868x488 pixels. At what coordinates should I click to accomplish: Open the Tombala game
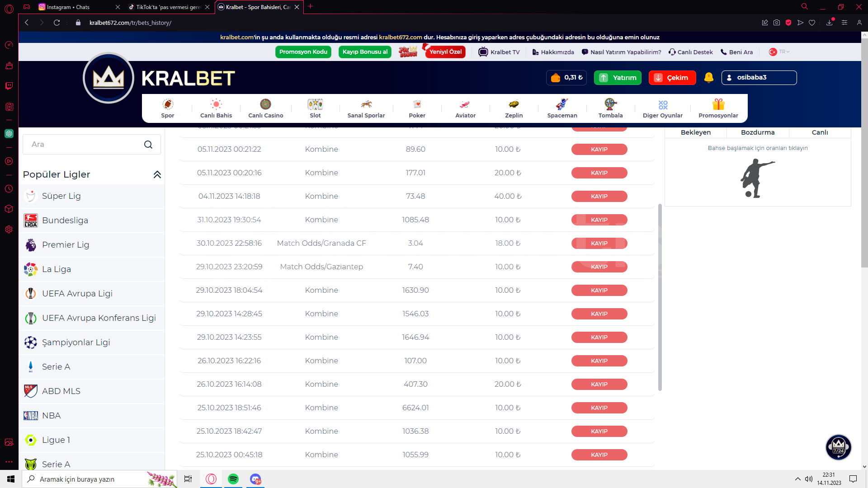point(611,108)
